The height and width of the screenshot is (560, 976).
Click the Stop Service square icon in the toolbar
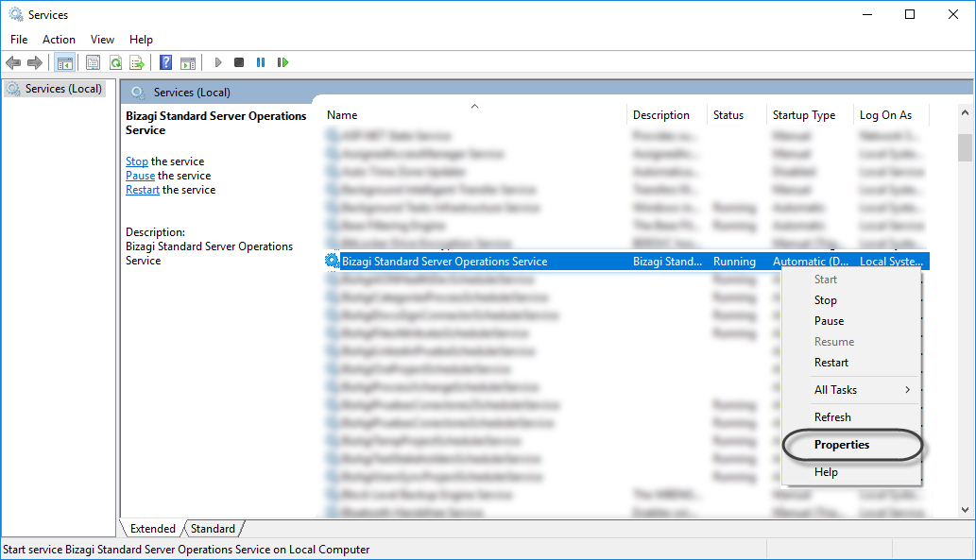tap(239, 62)
